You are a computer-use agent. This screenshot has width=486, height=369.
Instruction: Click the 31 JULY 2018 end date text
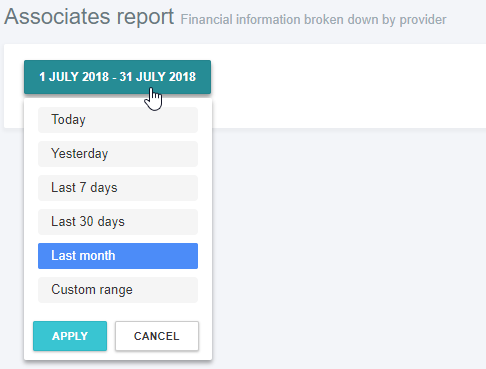pos(158,77)
